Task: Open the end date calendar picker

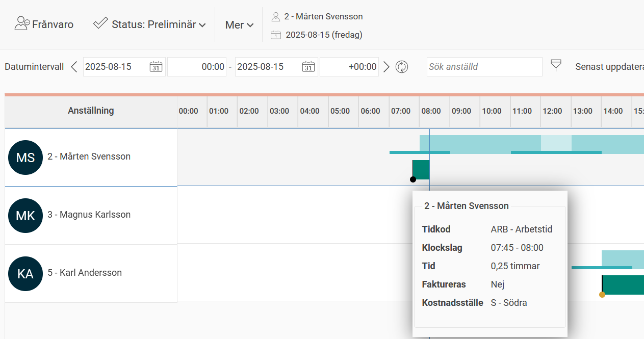Action: [308, 67]
